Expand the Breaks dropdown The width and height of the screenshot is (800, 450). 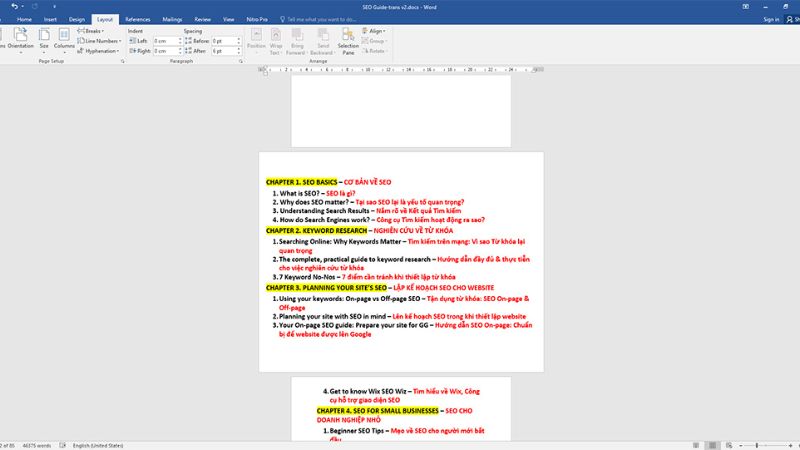[96, 31]
